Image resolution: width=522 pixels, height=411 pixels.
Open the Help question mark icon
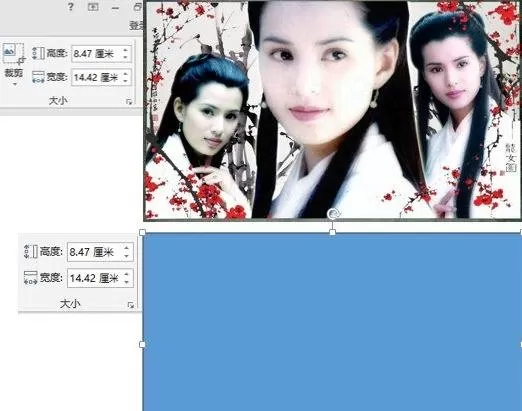(x=70, y=6)
